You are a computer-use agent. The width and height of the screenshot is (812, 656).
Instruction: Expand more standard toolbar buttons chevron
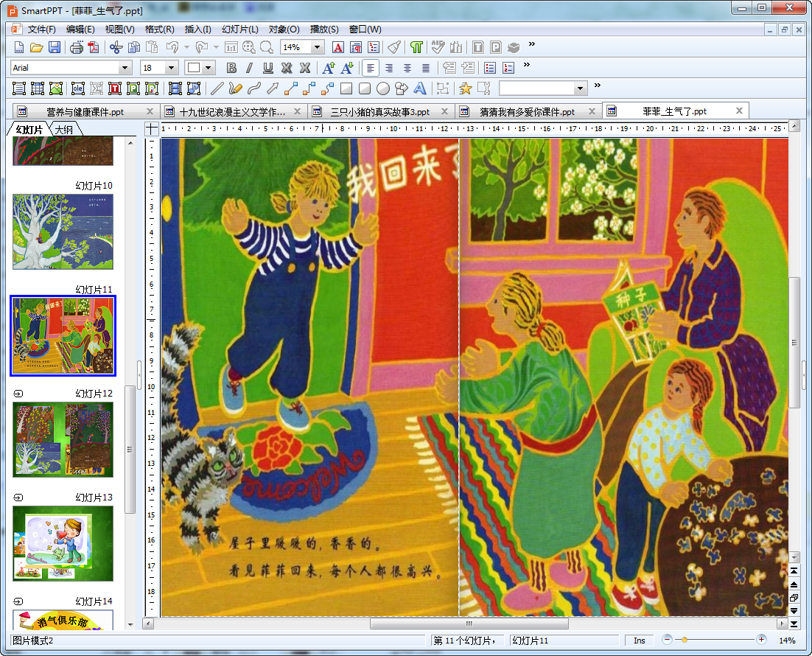coord(531,44)
